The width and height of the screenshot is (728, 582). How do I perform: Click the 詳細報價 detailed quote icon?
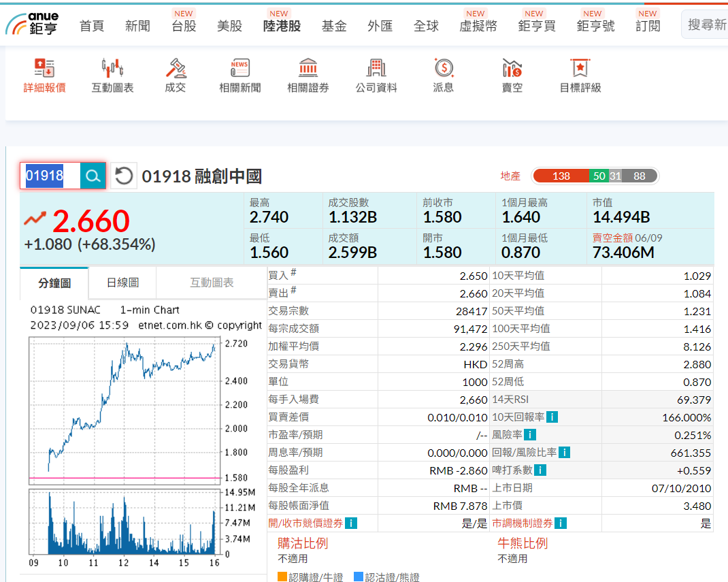(45, 68)
